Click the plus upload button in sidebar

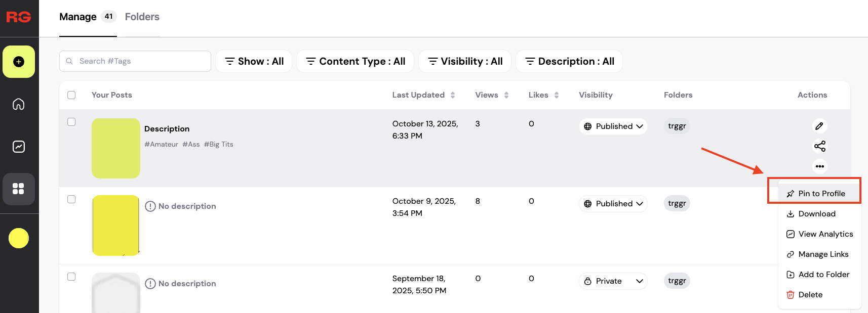pyautogui.click(x=19, y=62)
